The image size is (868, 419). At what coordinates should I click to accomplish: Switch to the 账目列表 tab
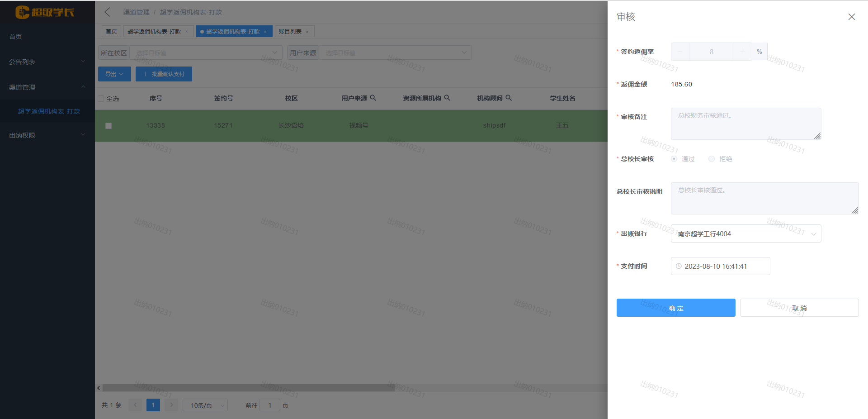click(290, 32)
